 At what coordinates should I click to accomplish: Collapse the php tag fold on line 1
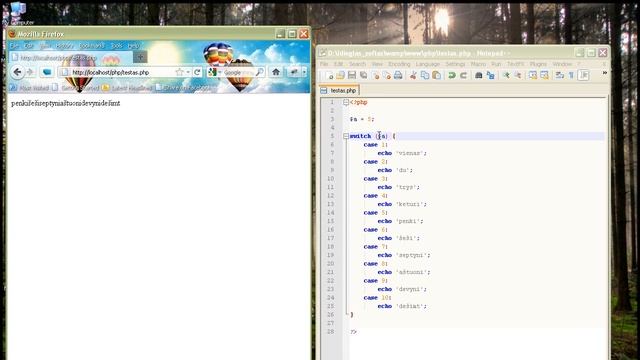click(346, 102)
